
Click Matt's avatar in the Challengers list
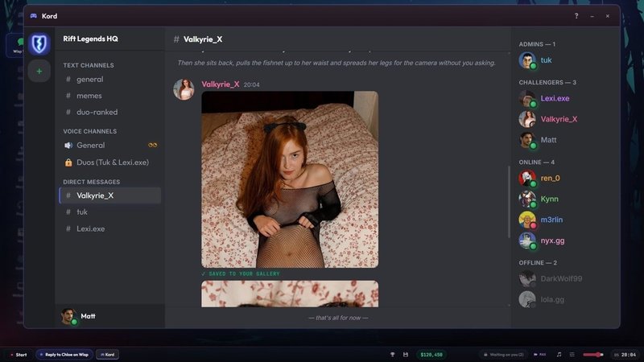[x=527, y=140]
